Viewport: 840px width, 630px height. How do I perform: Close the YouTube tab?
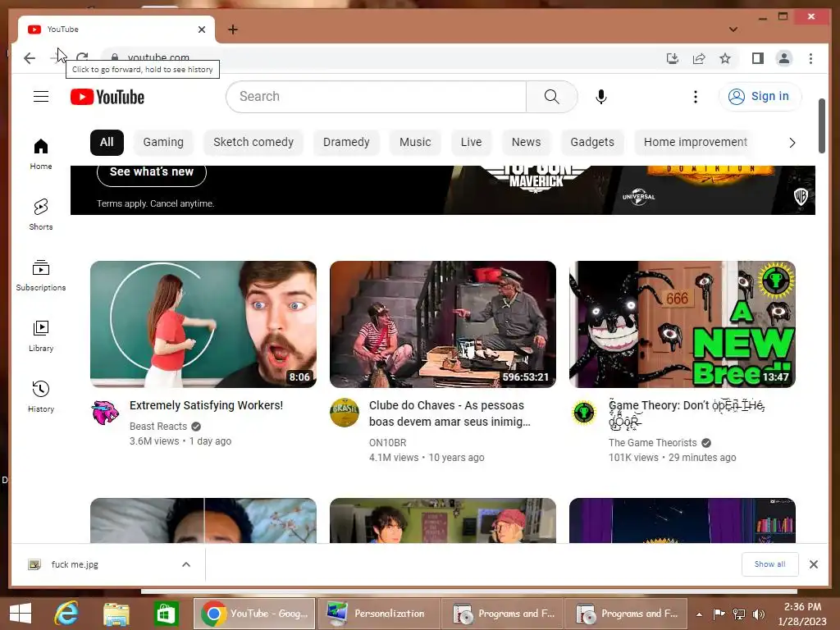202,30
